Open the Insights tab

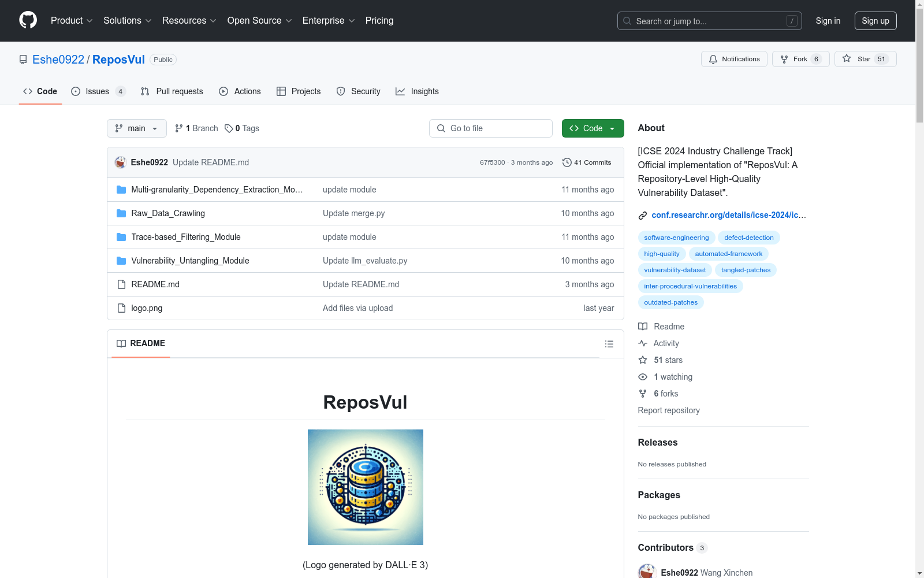point(417,91)
